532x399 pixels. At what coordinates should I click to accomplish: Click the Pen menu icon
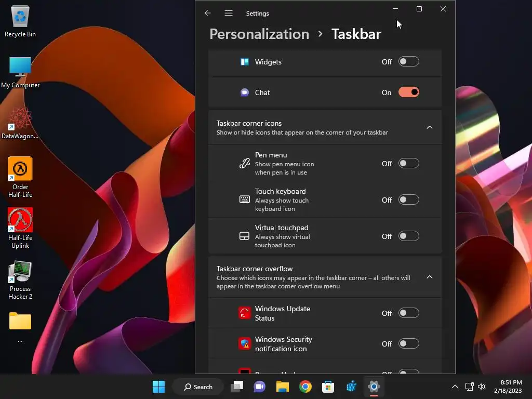tap(245, 164)
